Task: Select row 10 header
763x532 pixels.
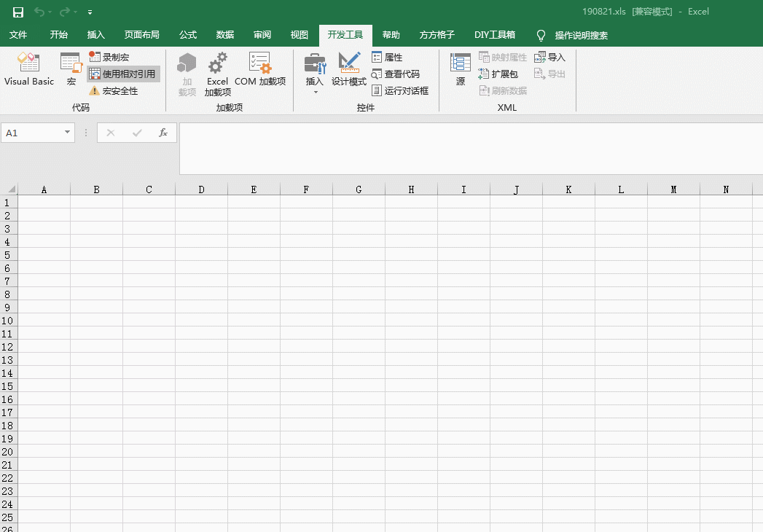Action: pos(9,320)
